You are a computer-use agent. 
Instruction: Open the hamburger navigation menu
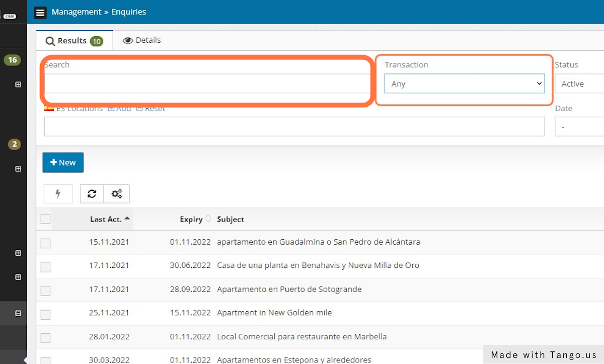pyautogui.click(x=40, y=12)
